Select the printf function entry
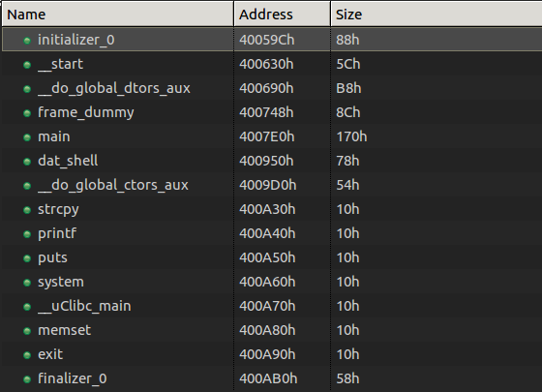Viewport: 542px width, 392px height. (x=272, y=233)
